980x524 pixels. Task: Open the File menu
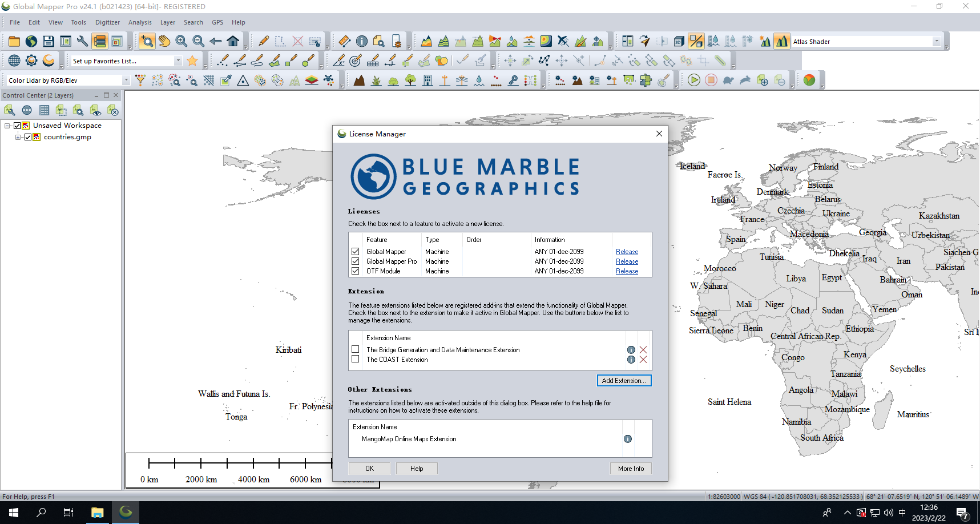pos(15,22)
